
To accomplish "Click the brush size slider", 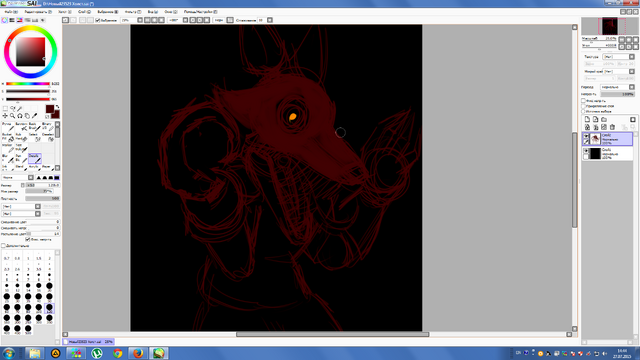I will tap(43, 185).
